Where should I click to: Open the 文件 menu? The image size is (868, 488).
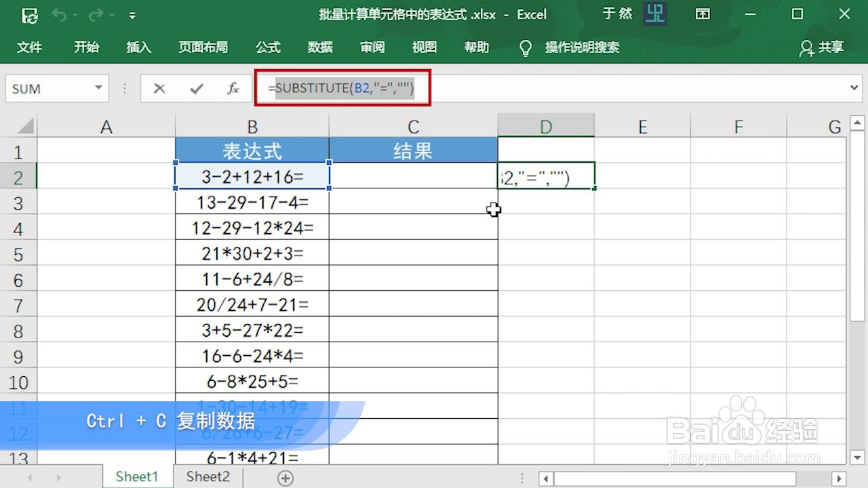[x=30, y=47]
